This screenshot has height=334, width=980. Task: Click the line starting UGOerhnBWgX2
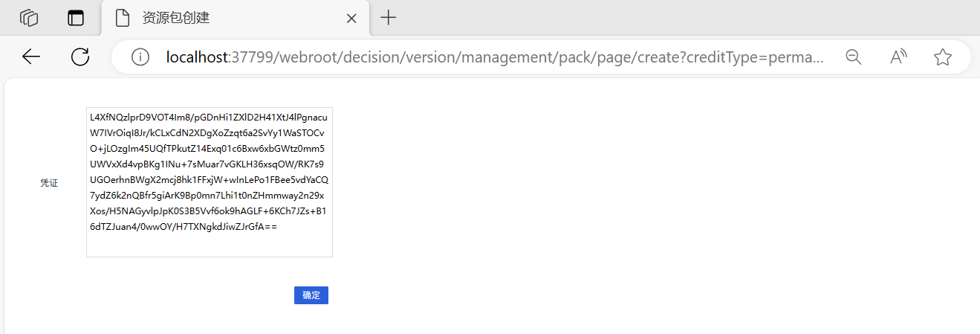208,180
